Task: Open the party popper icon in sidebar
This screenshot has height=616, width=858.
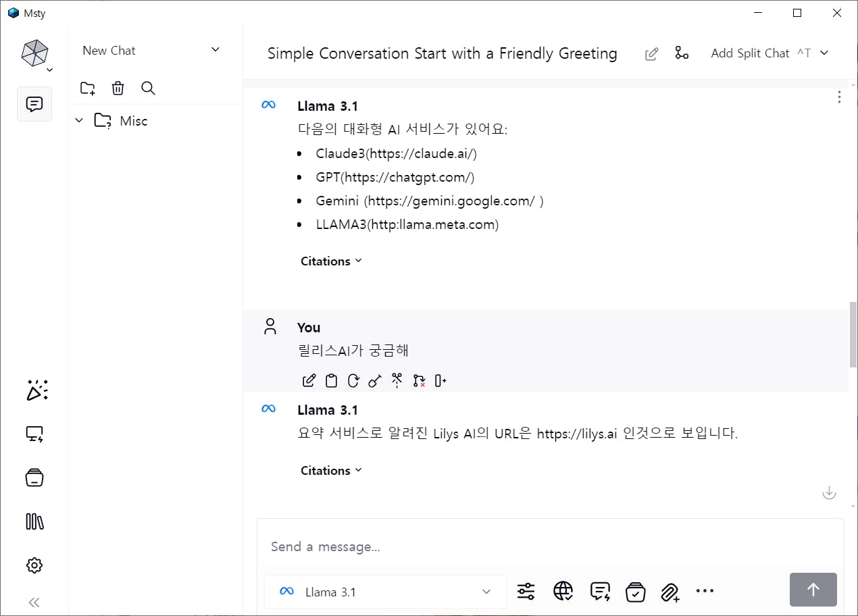Action: pos(36,390)
